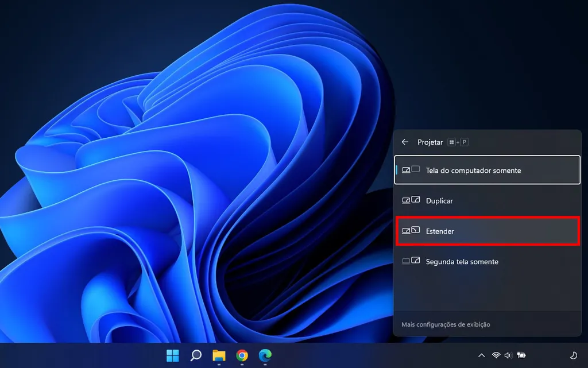Collapse the Projetar flyout with back arrow
Screen dimensions: 588x368
[x=405, y=142]
